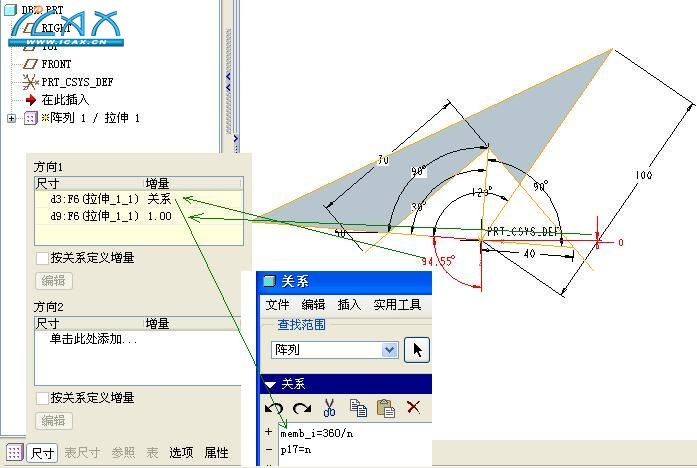Click the 70 dimension in sketch
This screenshot has width=697, height=468.
point(383,160)
